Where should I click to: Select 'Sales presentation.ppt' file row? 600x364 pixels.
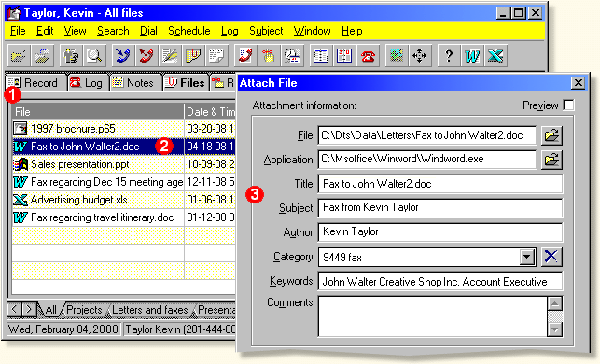[124, 164]
